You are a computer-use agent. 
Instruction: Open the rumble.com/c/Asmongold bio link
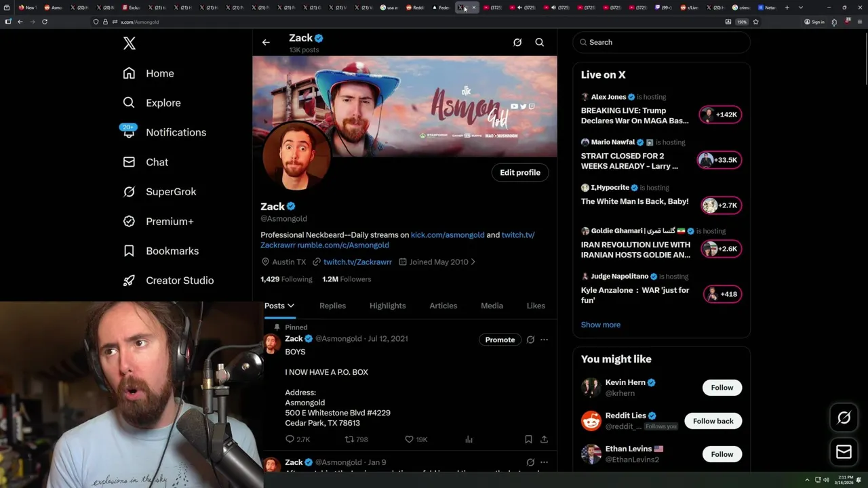click(343, 245)
